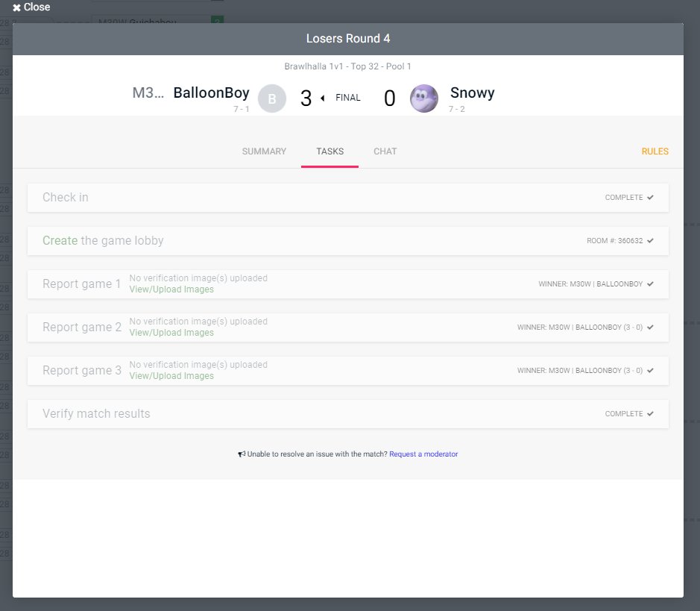Click the ROOM # 360632 checkmark

(x=650, y=241)
